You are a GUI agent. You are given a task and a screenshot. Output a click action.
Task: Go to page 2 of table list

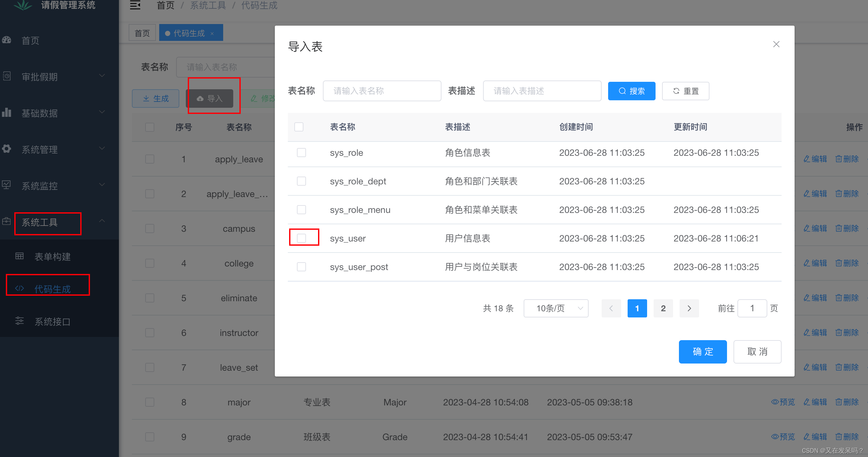click(663, 308)
